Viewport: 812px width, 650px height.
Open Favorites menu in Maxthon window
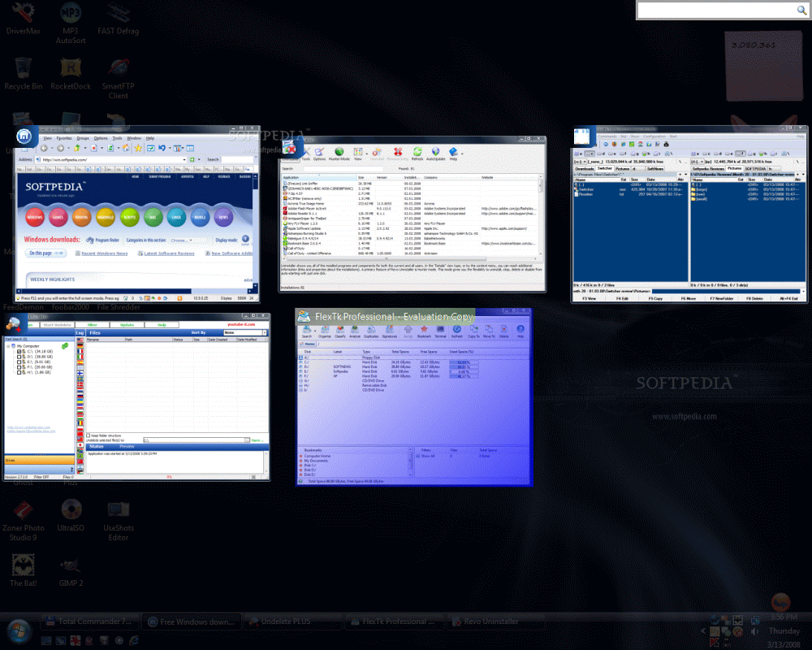point(64,138)
